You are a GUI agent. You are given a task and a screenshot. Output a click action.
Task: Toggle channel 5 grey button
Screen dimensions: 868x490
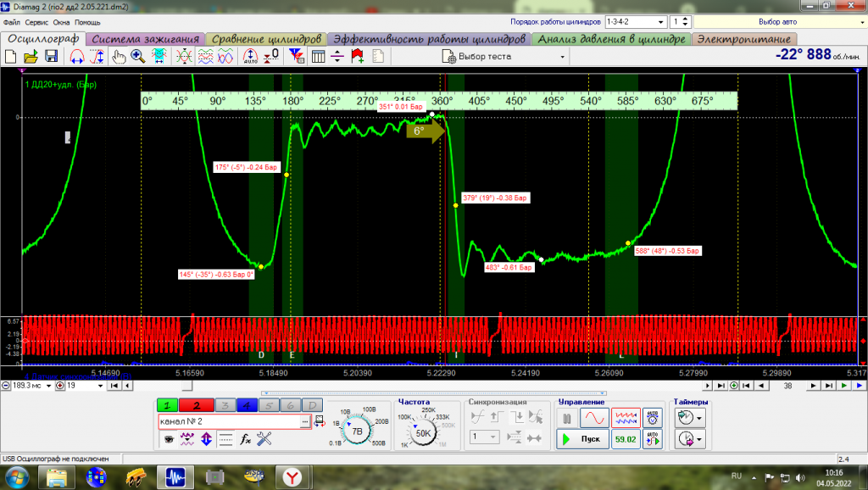(x=269, y=405)
